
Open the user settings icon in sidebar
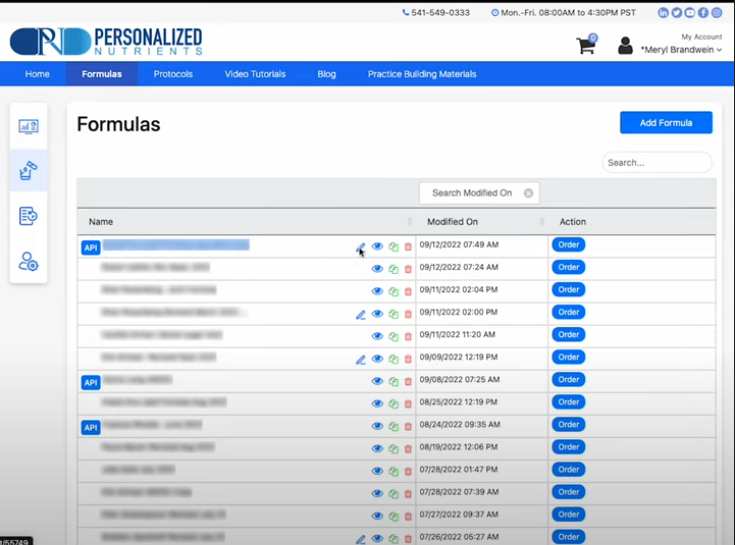tap(28, 262)
